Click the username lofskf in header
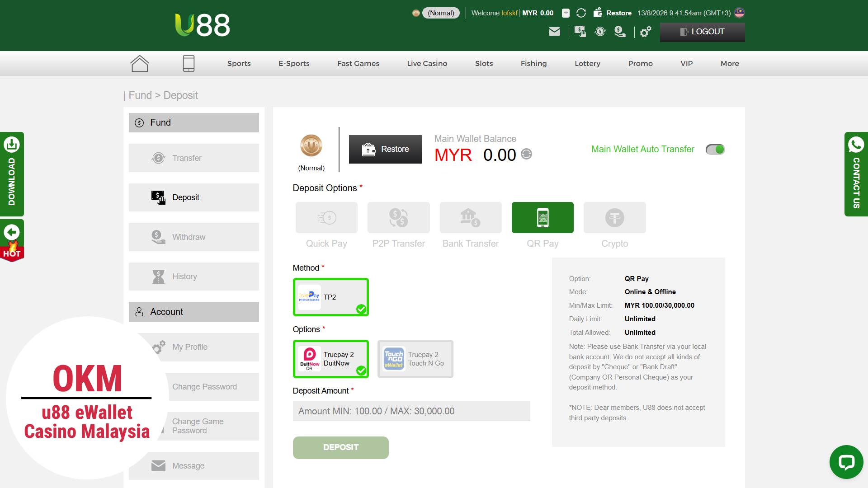 (509, 13)
